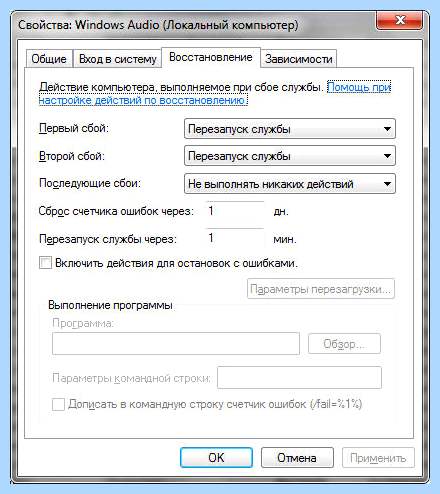Go to the Зависимости tab

pos(299,59)
